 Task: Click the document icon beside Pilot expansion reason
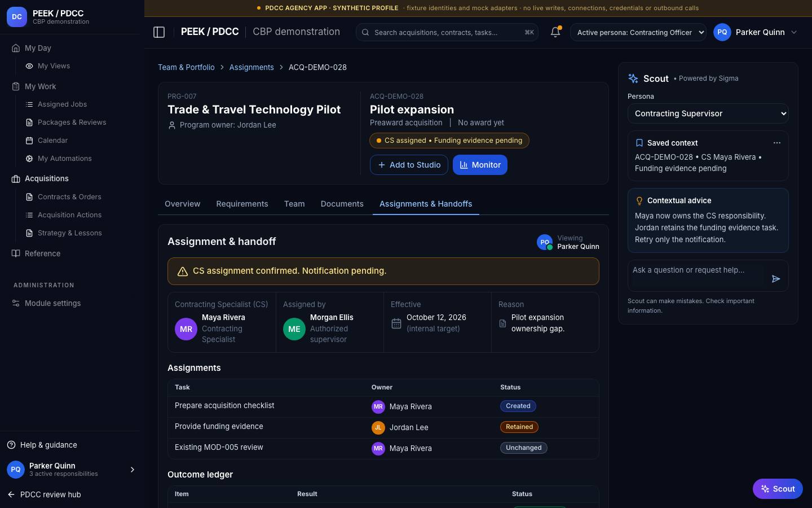(x=503, y=323)
